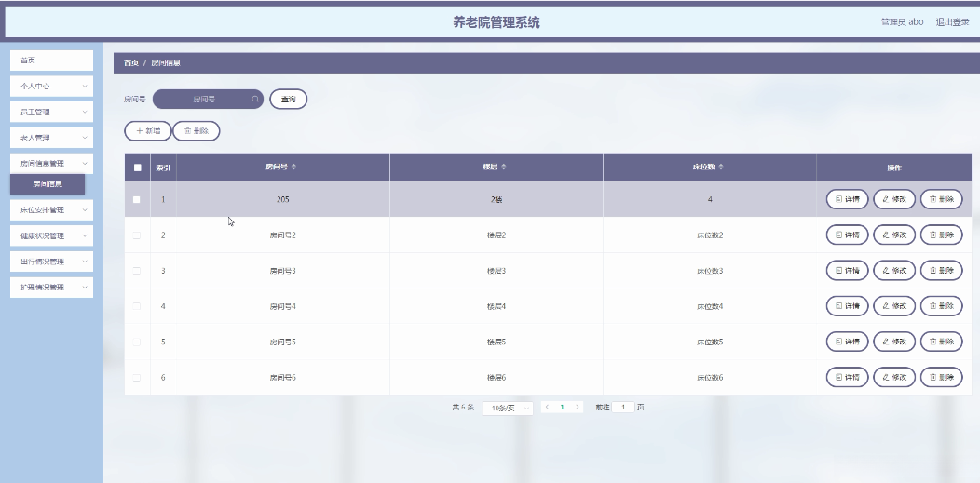The image size is (980, 483).
Task: Click 首页 in the breadcrumb
Action: [x=130, y=63]
